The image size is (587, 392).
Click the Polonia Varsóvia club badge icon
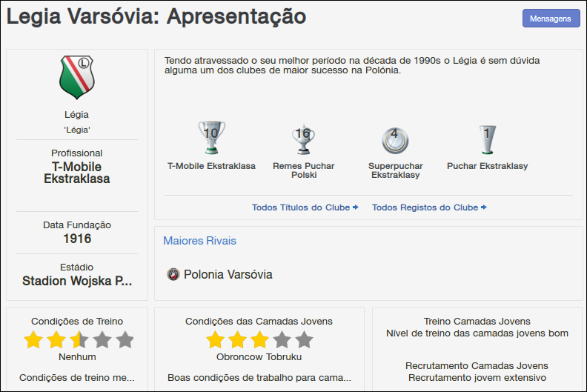point(173,274)
